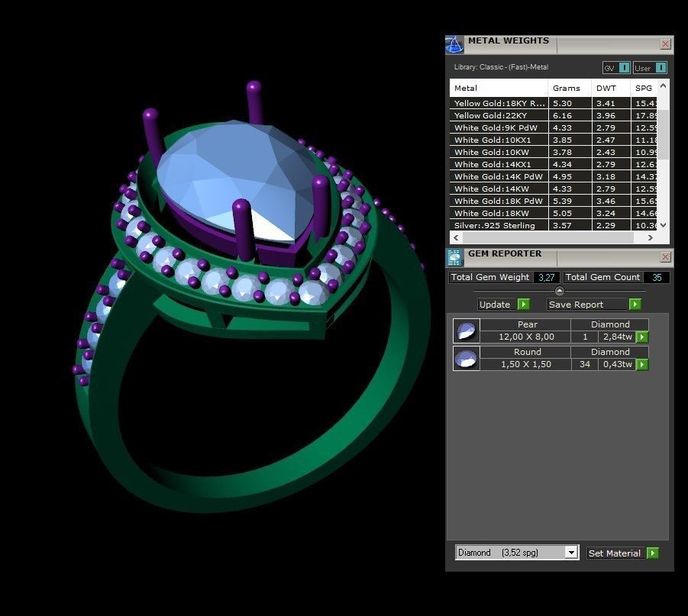Select the White Gold:10KX1 row
This screenshot has height=616, width=688.
pos(554,140)
